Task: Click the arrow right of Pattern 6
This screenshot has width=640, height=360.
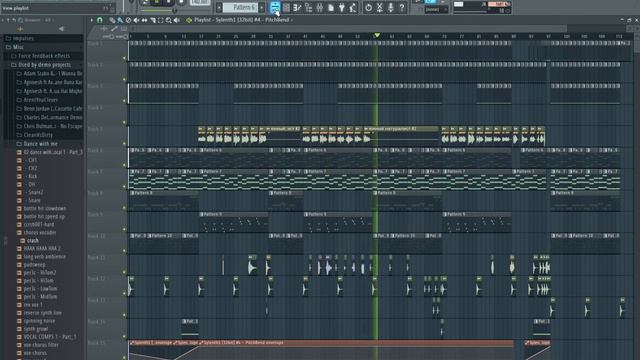Action: coord(262,7)
